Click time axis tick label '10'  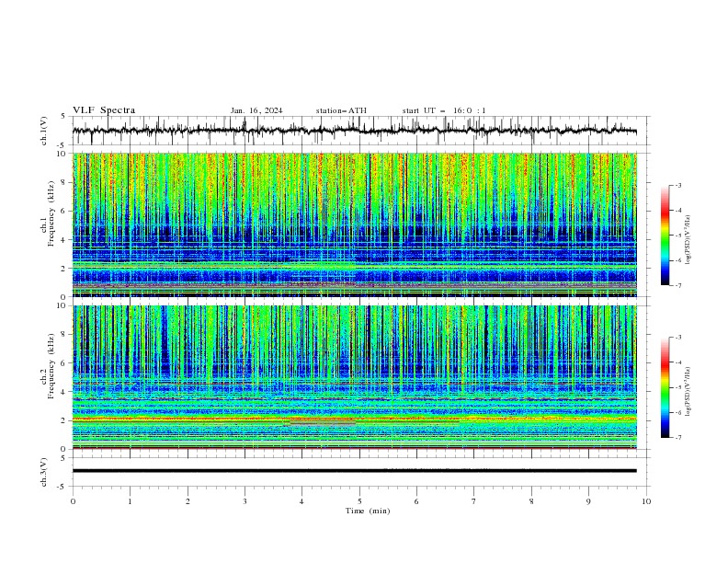[x=646, y=501]
